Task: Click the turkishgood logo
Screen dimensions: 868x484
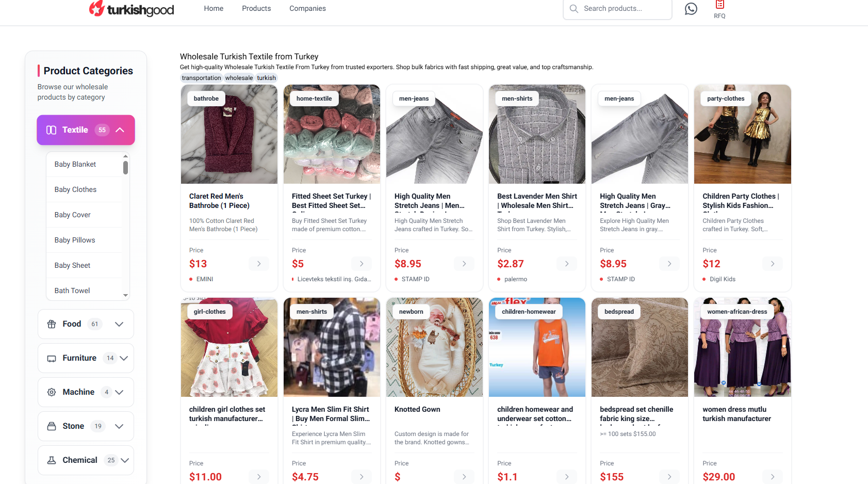Action: click(x=132, y=9)
